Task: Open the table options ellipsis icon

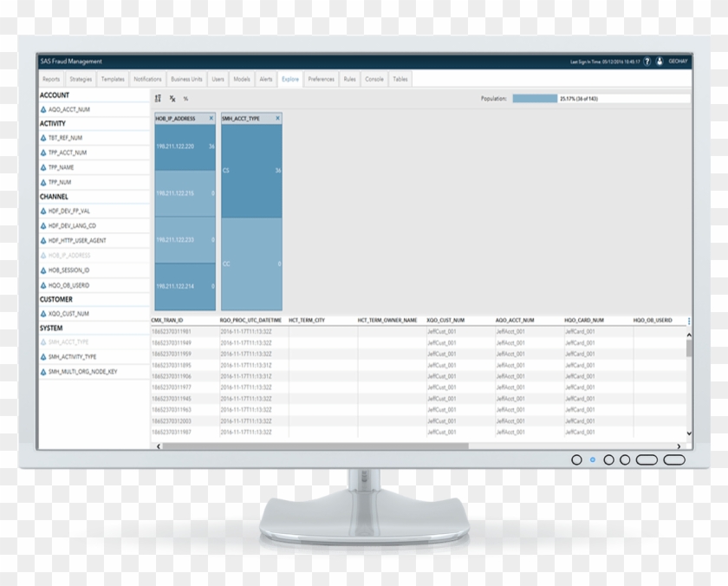Action: [689, 320]
